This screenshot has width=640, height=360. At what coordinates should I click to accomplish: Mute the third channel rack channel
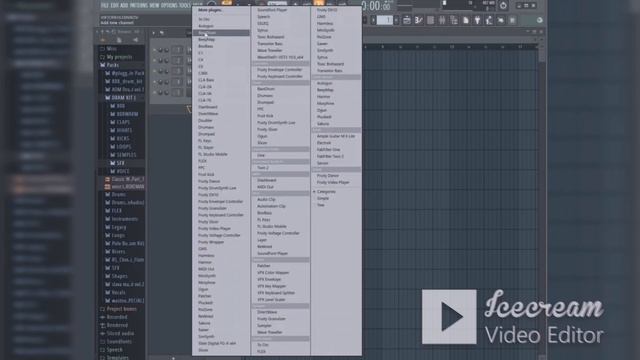[x=155, y=71]
